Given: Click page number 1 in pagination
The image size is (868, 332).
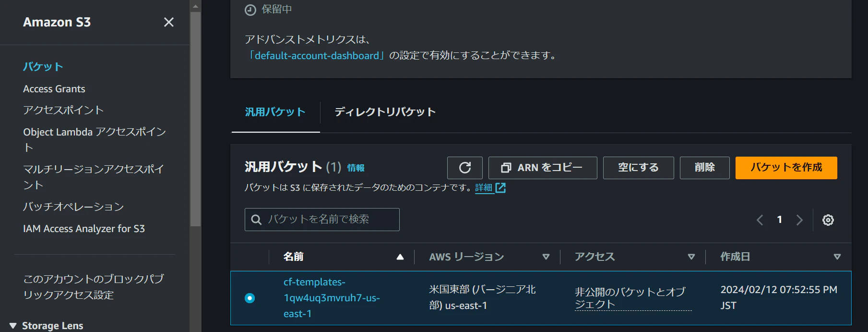Looking at the screenshot, I should pyautogui.click(x=780, y=220).
